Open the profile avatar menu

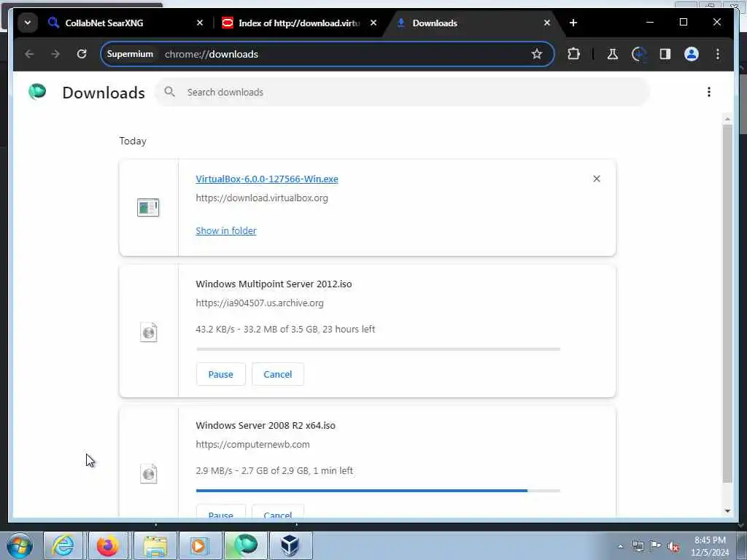point(692,54)
